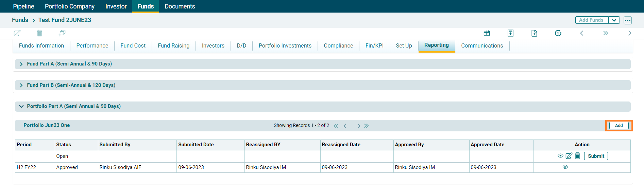Submit the Open status report
Image resolution: width=644 pixels, height=185 pixels.
click(596, 156)
